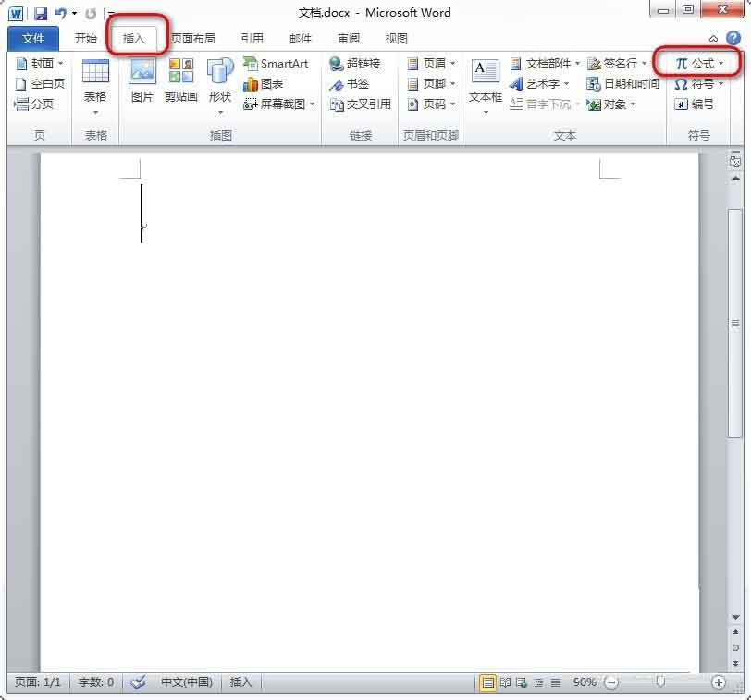
Task: Insert a number (编号)
Action: click(x=694, y=104)
